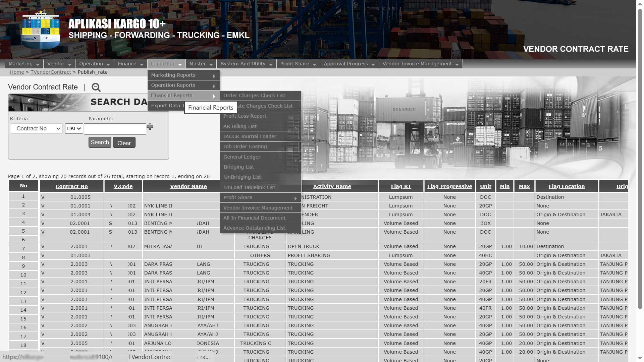The height and width of the screenshot is (362, 644).
Task: Click the scrollbar down arrow
Action: [x=640, y=358]
